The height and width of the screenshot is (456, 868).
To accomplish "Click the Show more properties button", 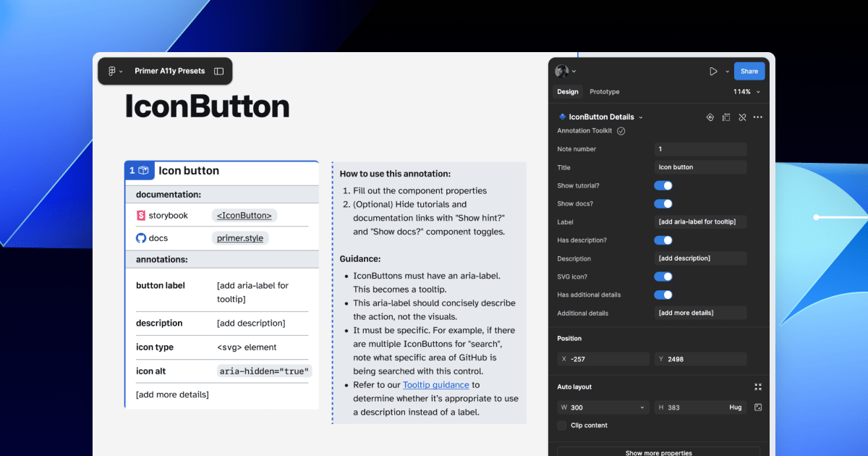I will pos(658,452).
